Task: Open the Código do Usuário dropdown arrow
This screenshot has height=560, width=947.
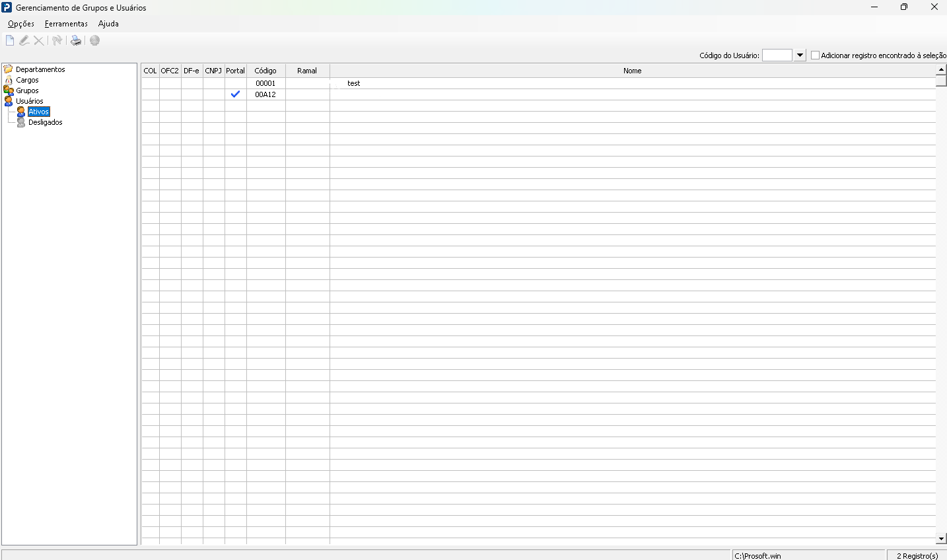Action: click(x=800, y=55)
